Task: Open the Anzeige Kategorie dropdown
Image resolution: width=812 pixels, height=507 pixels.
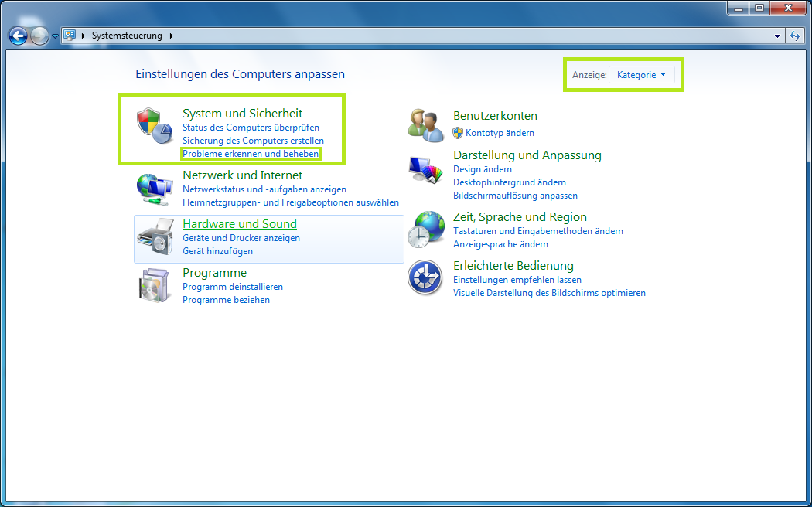Action: (642, 75)
